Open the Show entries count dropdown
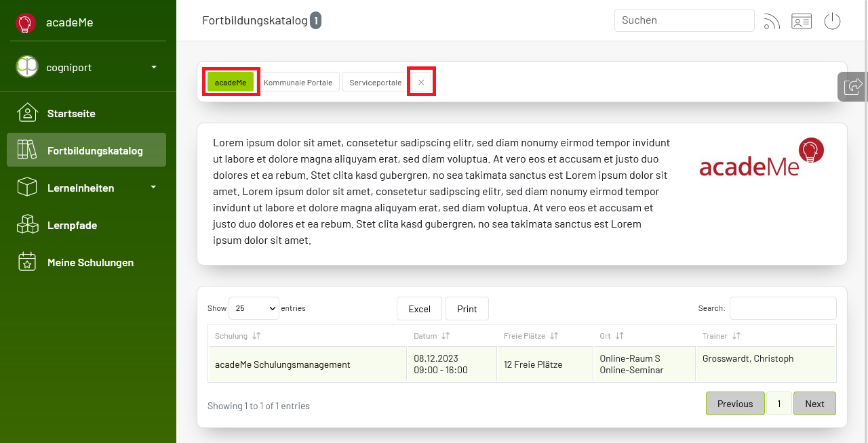Image resolution: width=868 pixels, height=443 pixels. [254, 308]
